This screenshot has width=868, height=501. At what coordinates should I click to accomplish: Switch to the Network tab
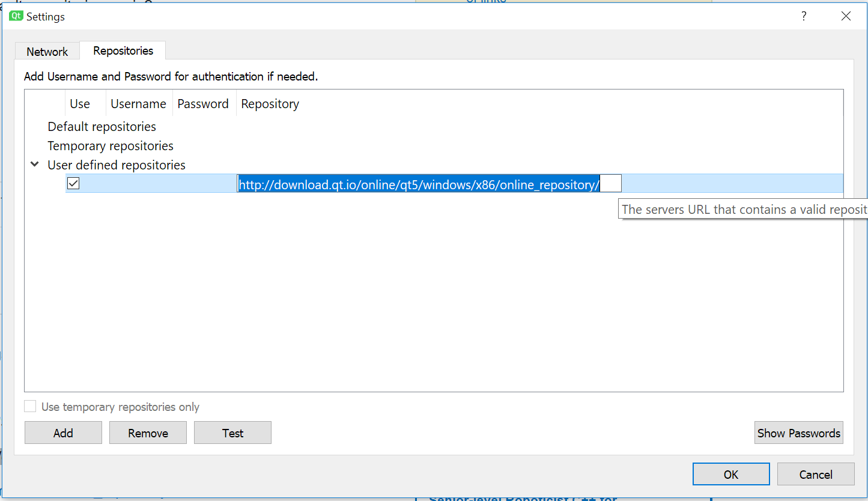click(47, 52)
